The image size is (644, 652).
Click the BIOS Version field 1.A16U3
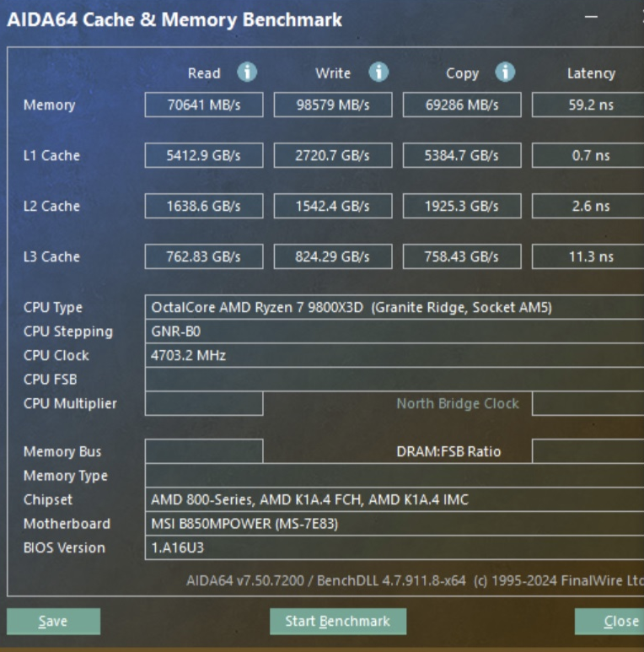[x=394, y=547]
